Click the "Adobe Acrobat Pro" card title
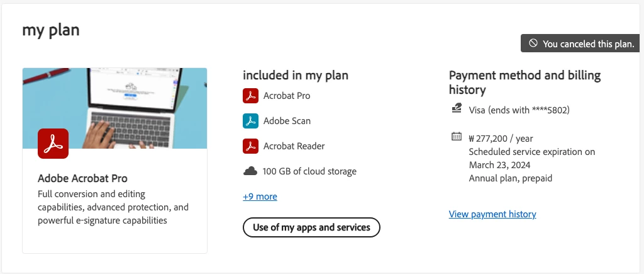The width and height of the screenshot is (644, 274). point(82,178)
